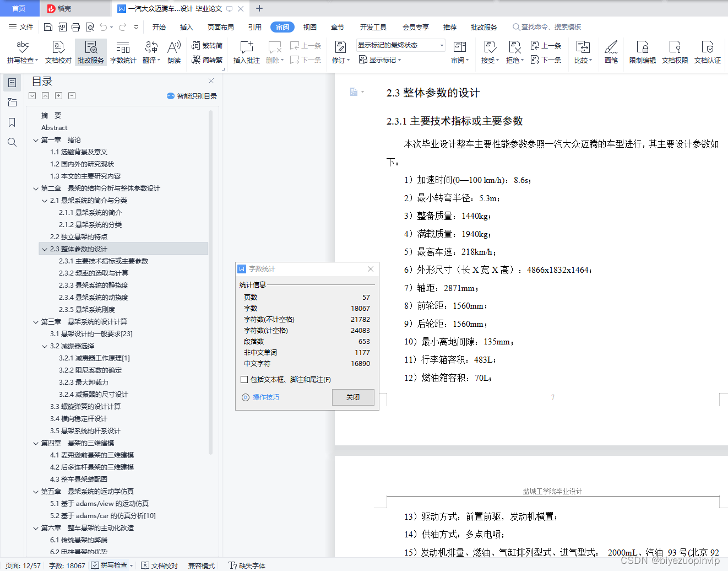
Task: Select 3.4 横向稳定杆设计 in the outline
Action: point(79,419)
